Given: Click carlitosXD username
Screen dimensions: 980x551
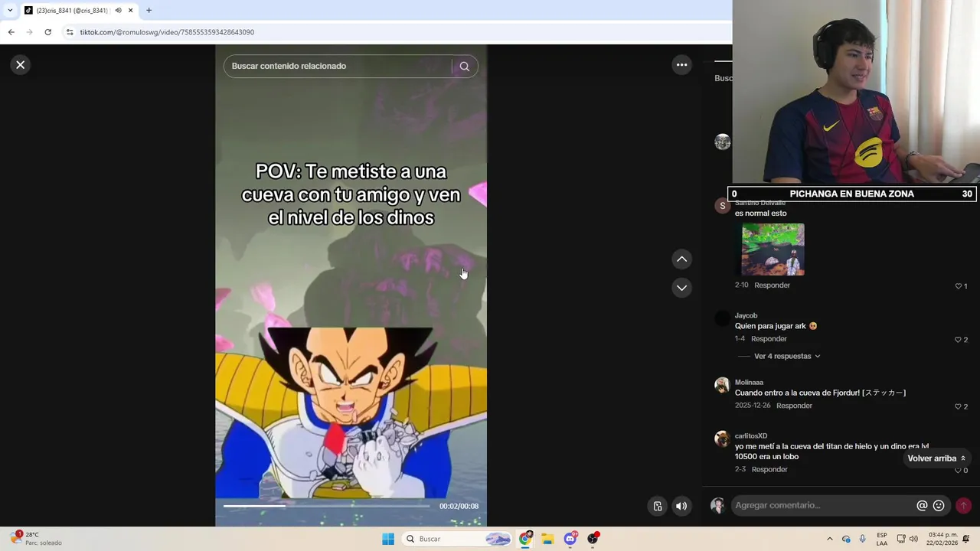Looking at the screenshot, I should pyautogui.click(x=751, y=435).
